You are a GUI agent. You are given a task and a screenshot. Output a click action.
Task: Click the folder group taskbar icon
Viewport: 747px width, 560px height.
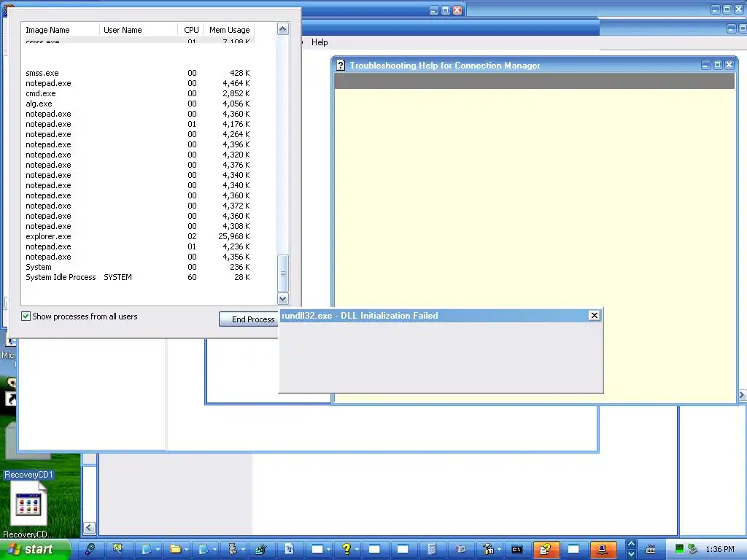point(175,549)
